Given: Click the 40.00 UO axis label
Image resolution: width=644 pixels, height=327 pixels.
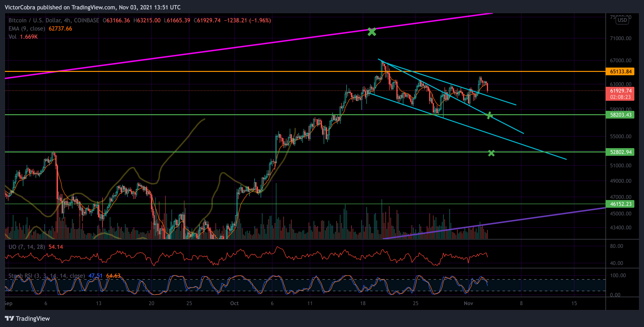Looking at the screenshot, I should pyautogui.click(x=617, y=263).
